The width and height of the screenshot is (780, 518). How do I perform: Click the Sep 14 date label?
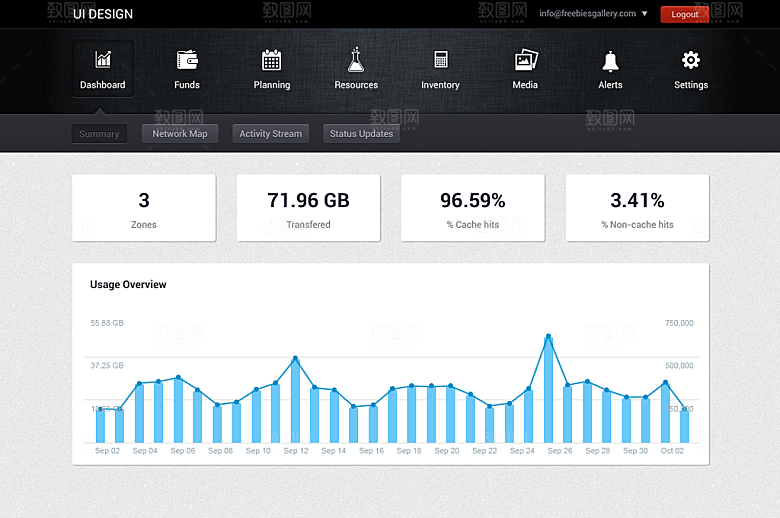(x=333, y=451)
